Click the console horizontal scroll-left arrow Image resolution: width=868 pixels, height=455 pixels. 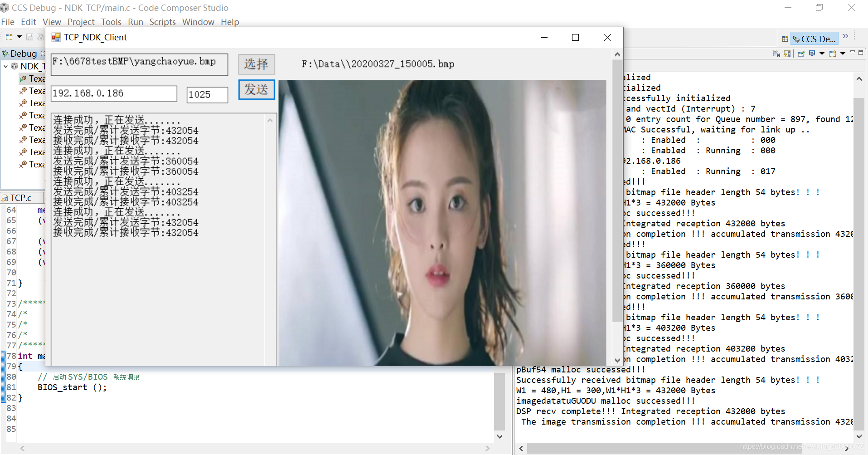(521, 448)
